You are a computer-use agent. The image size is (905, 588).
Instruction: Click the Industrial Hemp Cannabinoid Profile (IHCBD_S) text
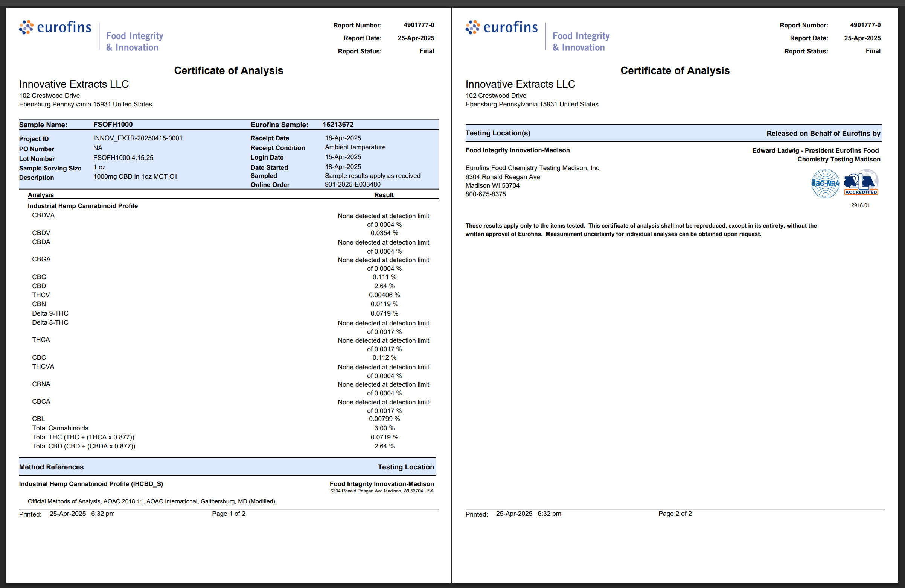click(x=91, y=484)
